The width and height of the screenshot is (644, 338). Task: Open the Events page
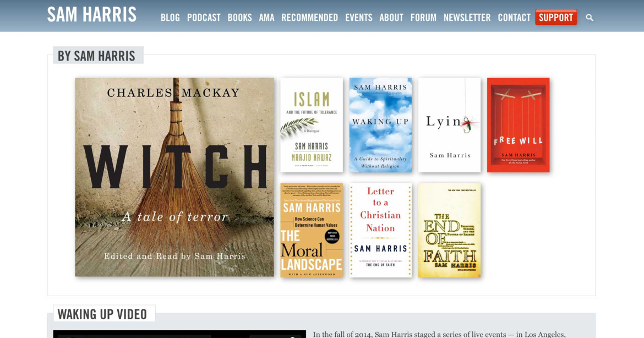coord(358,18)
